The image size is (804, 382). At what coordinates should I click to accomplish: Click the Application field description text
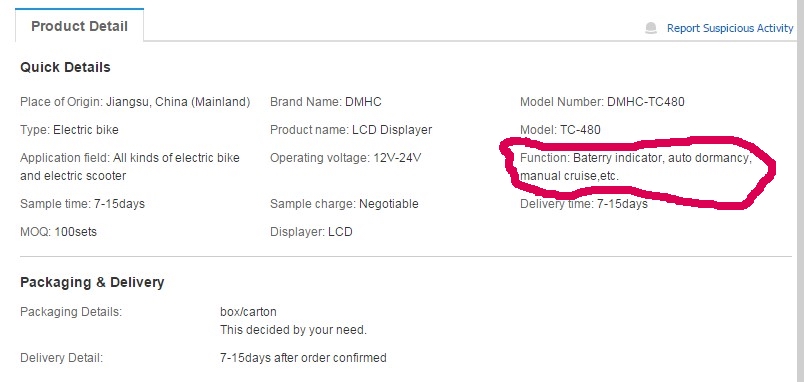130,167
